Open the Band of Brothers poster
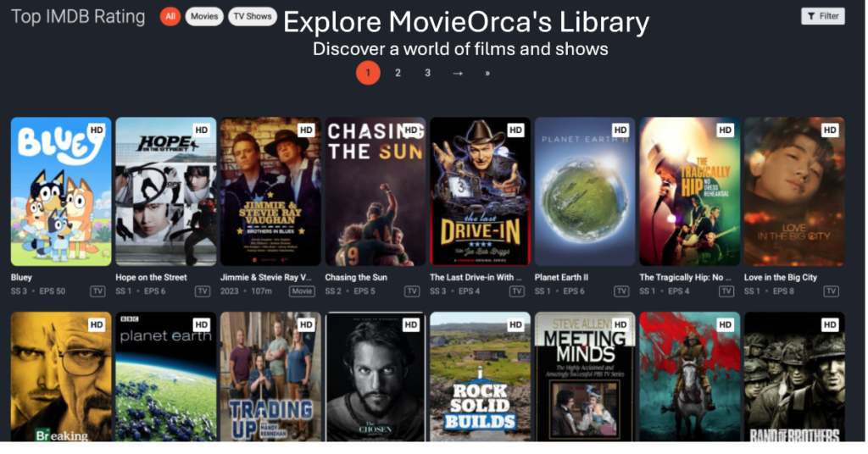This screenshot has height=454, width=868. 794,377
